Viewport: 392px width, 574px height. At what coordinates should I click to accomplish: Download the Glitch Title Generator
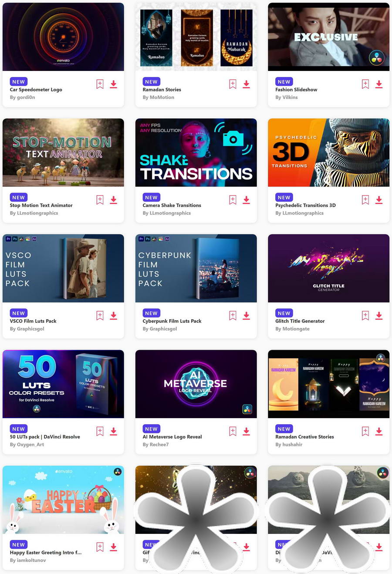click(x=379, y=316)
